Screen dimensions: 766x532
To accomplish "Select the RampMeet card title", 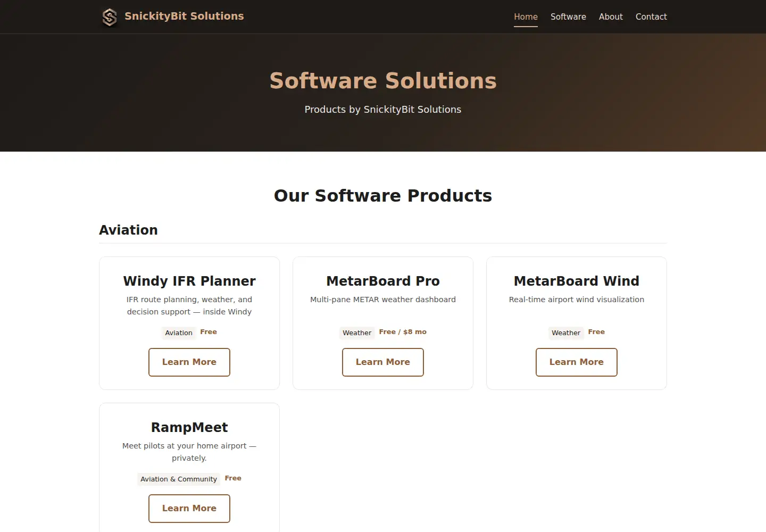I will (189, 427).
